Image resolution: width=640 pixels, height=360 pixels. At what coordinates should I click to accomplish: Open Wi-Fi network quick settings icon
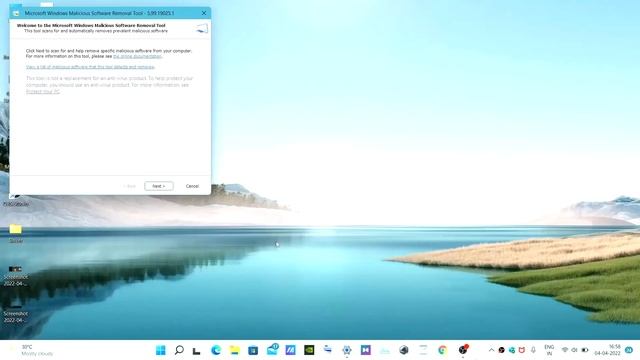click(x=565, y=350)
